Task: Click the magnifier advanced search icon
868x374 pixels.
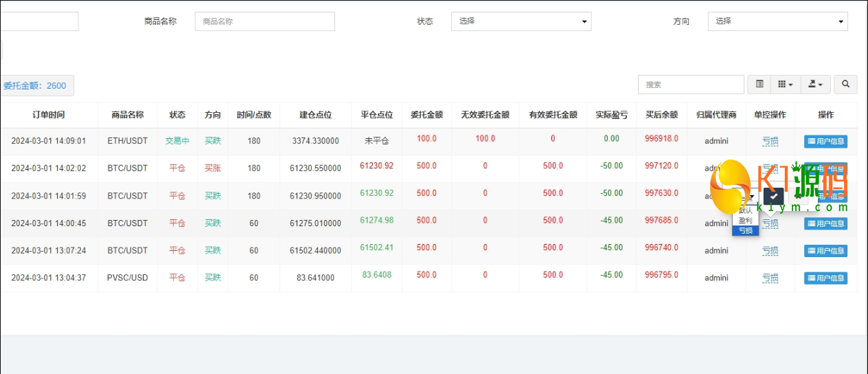Action: click(x=845, y=85)
